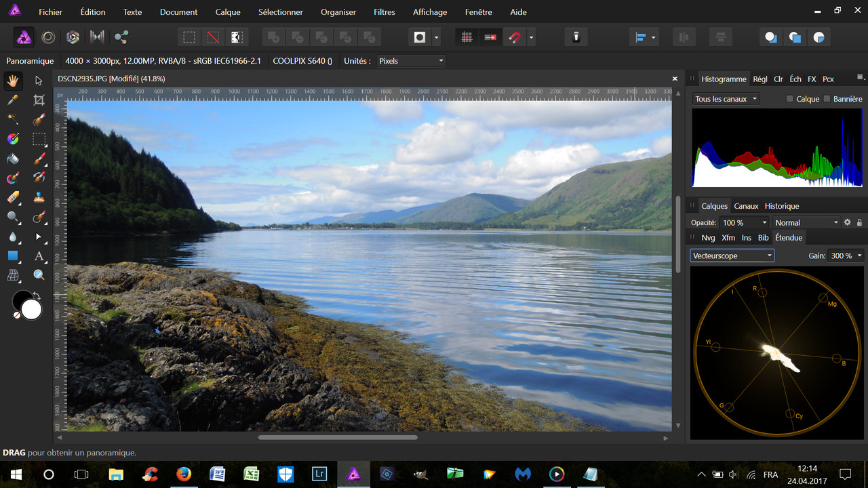Click the Deselect toolbar icon

click(213, 37)
